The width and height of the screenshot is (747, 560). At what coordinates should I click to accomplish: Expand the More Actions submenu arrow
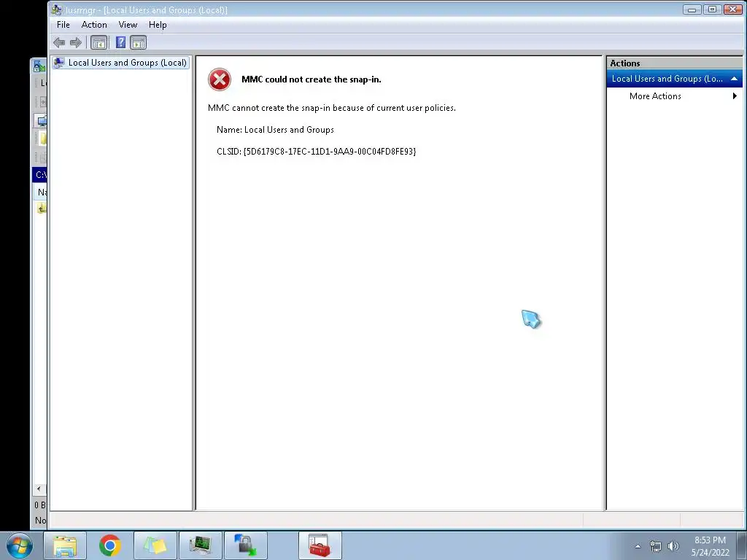pos(735,96)
